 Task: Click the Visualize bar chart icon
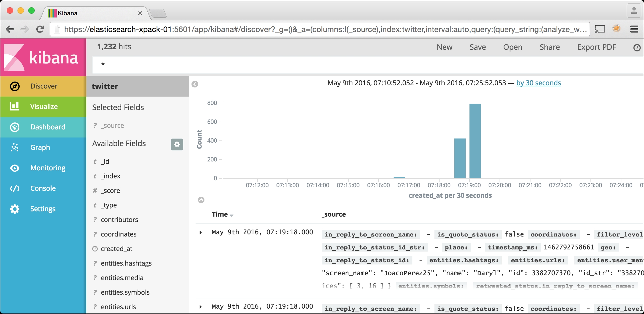click(15, 106)
